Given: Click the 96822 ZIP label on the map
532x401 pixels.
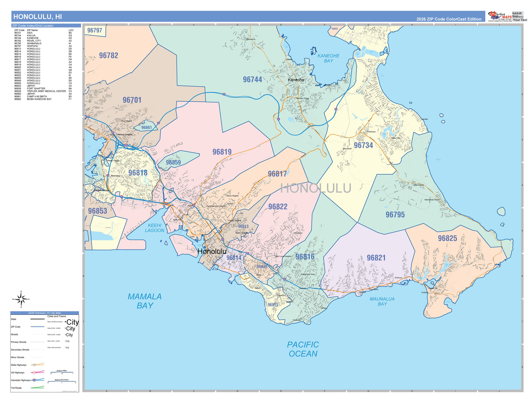Looking at the screenshot, I should (278, 207).
